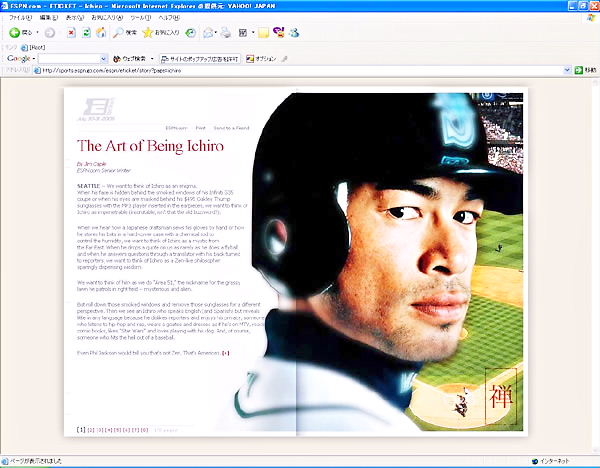600x468 pixels.
Task: Open the File menu (ファイル)
Action: (21, 18)
